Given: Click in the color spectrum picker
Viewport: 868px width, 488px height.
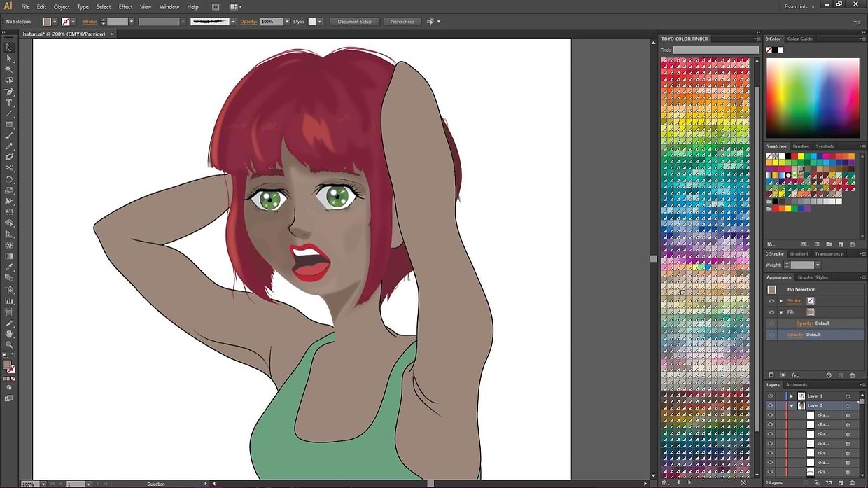Looking at the screenshot, I should tap(812, 97).
